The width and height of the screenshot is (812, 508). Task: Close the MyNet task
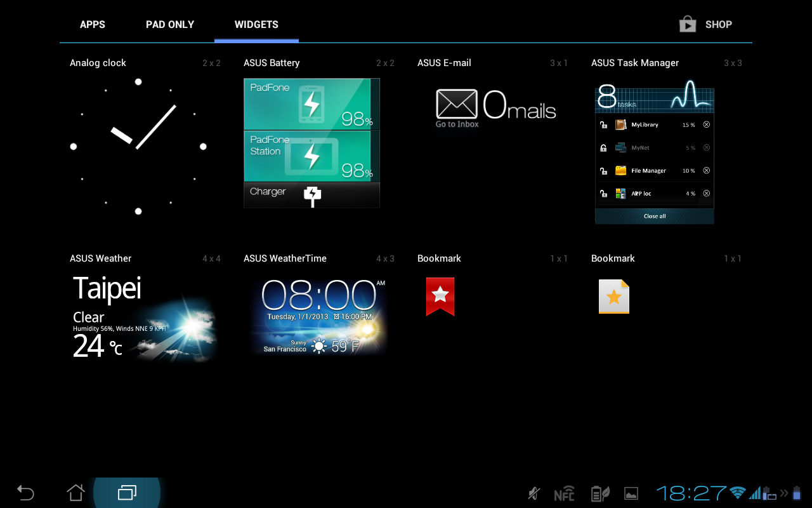point(706,148)
